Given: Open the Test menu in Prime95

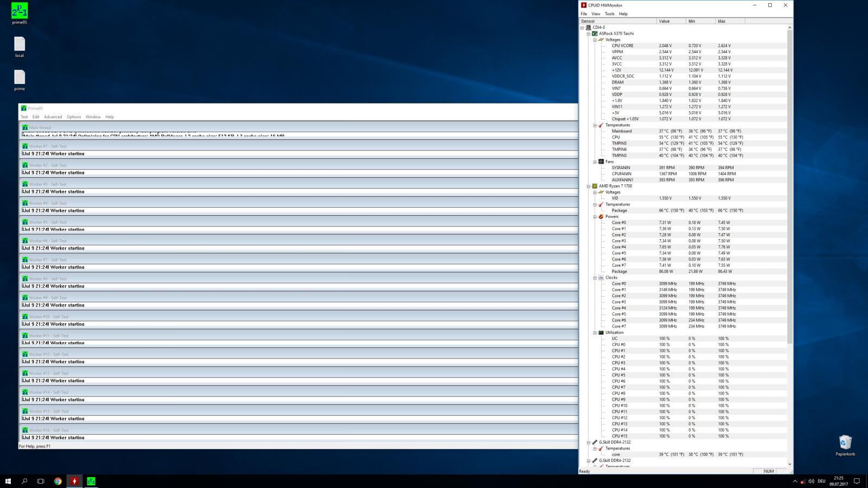Looking at the screenshot, I should 24,117.
